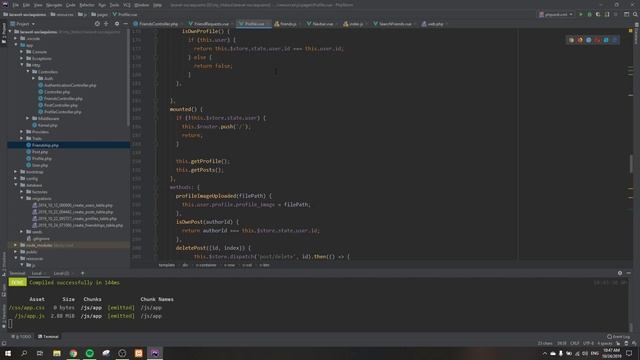Click the Run with Coverage icon

click(598, 14)
